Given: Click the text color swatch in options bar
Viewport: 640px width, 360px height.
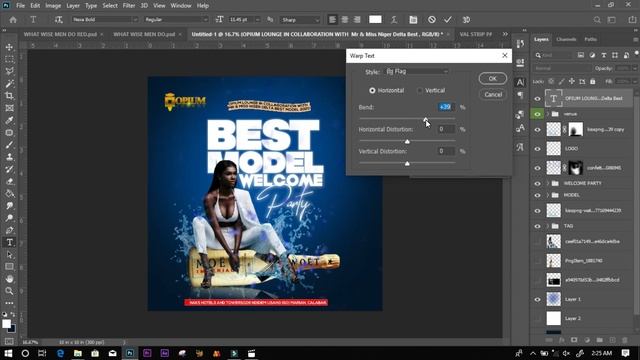Looking at the screenshot, I should coord(375,20).
